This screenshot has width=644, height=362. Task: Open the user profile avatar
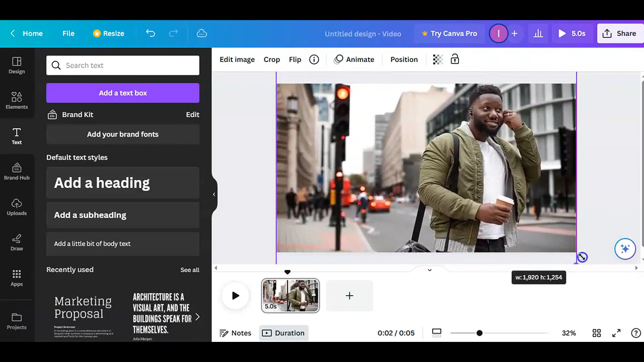pyautogui.click(x=498, y=33)
